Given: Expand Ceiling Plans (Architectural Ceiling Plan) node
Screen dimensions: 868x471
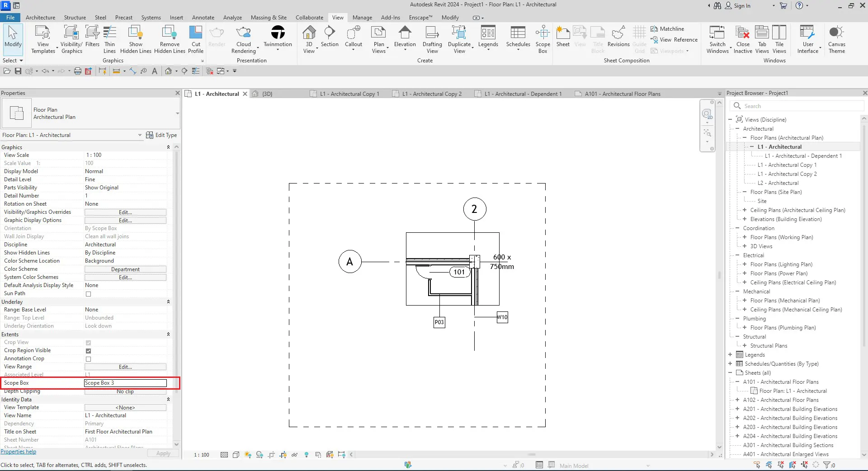Looking at the screenshot, I should tap(745, 210).
